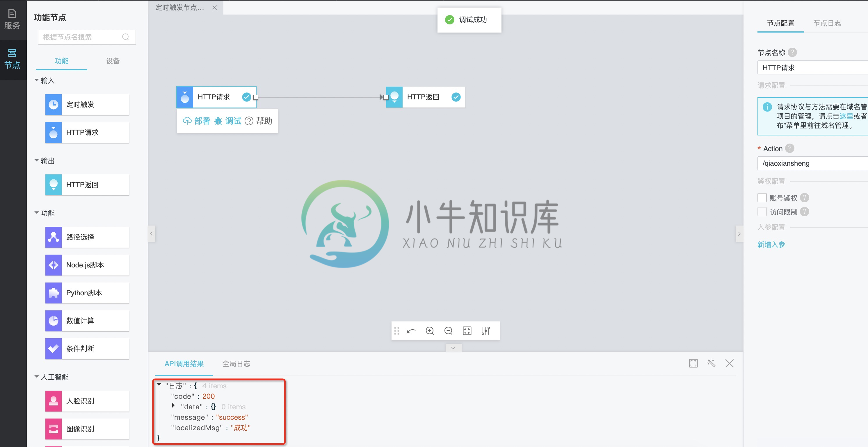The image size is (868, 447).
Task: Focus the node name search field
Action: (x=87, y=37)
